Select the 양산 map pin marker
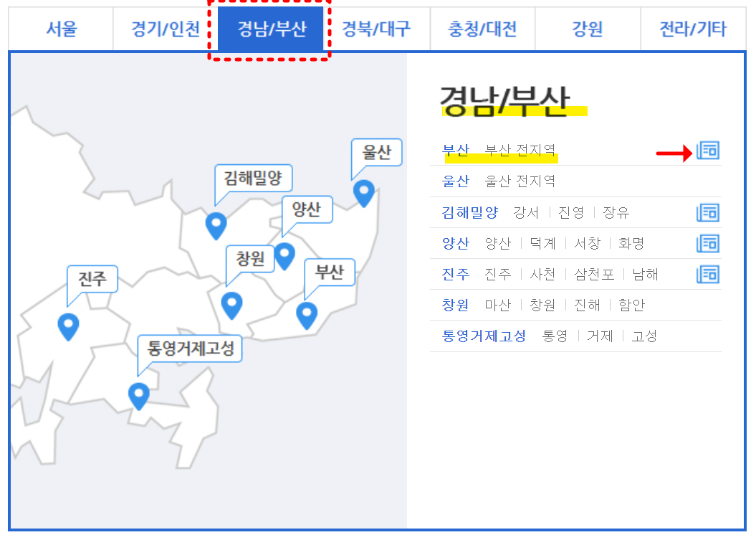The width and height of the screenshot is (756, 540). 284,255
